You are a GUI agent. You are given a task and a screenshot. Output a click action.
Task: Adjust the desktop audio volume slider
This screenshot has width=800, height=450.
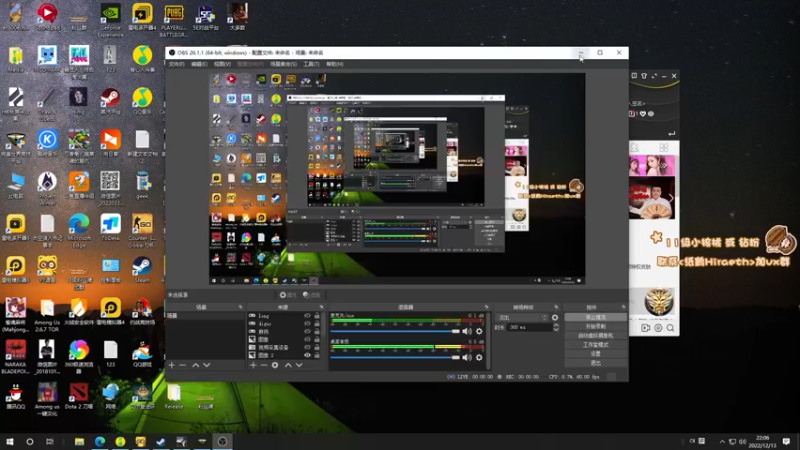click(x=395, y=358)
